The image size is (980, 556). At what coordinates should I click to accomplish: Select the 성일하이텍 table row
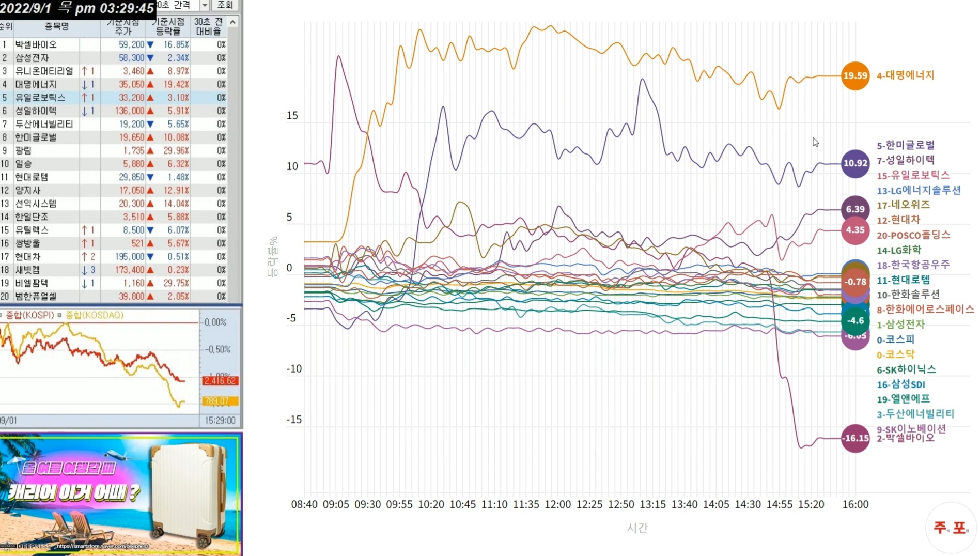(x=113, y=111)
